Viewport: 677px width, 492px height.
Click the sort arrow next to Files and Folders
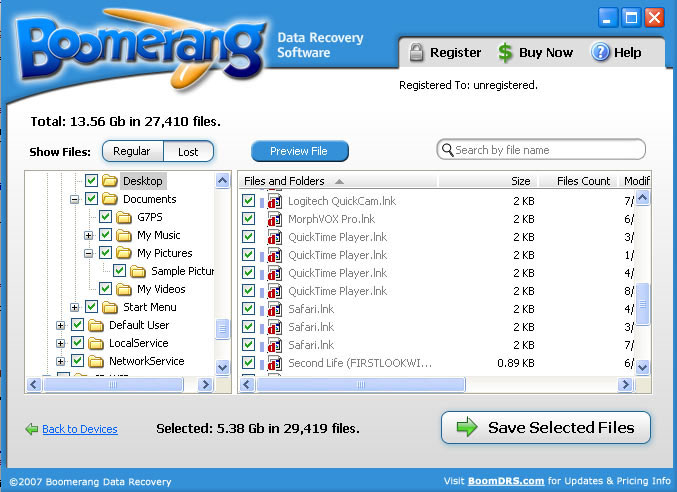pyautogui.click(x=339, y=181)
